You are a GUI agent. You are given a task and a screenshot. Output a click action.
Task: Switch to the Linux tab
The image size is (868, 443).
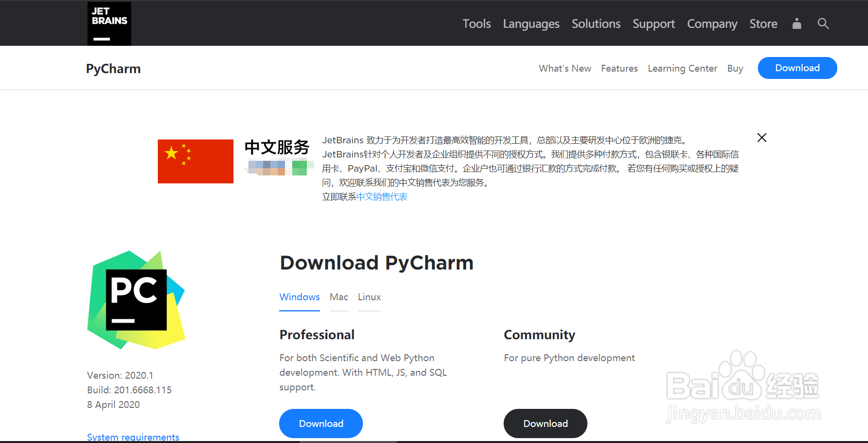coord(369,297)
